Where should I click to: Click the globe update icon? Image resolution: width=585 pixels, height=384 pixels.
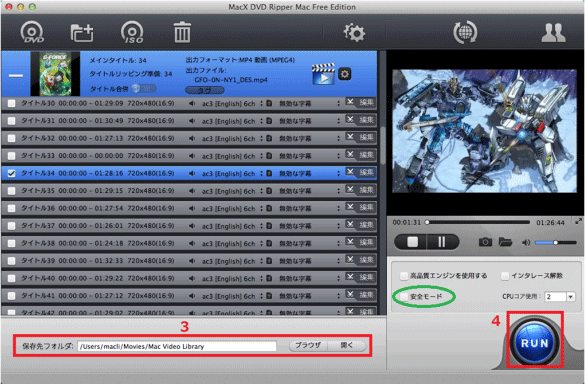465,32
